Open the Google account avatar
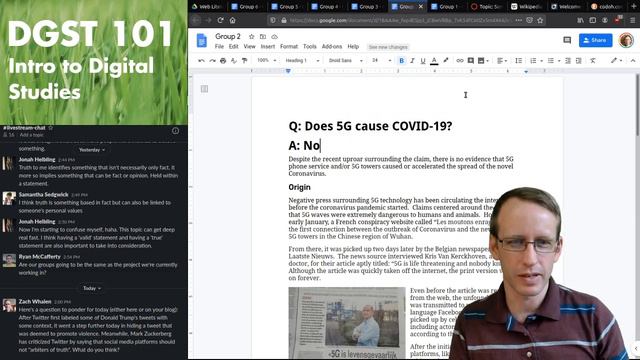This screenshot has height=360, width=640. (x=626, y=40)
